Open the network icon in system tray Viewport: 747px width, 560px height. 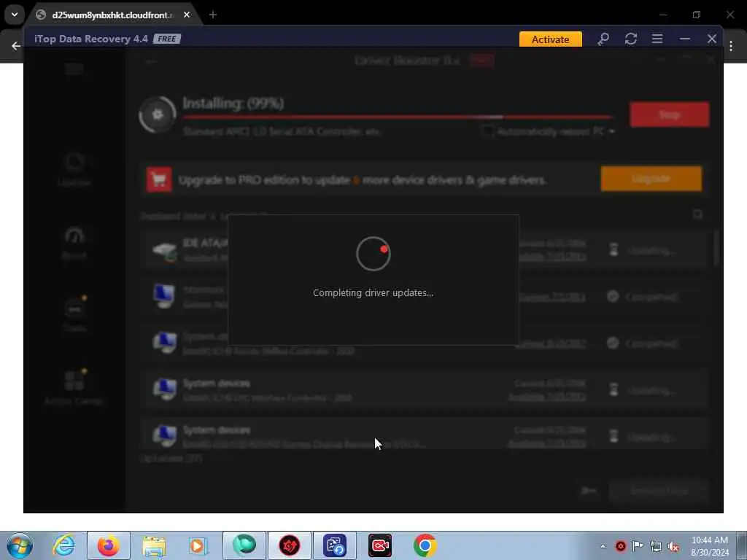(x=656, y=547)
